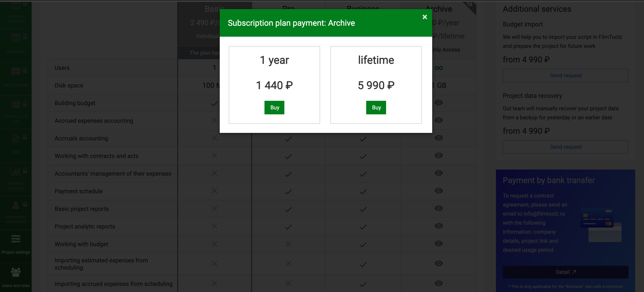Open Payments in the sidebar
Screen dimensions: 644x292
(x=16, y=43)
